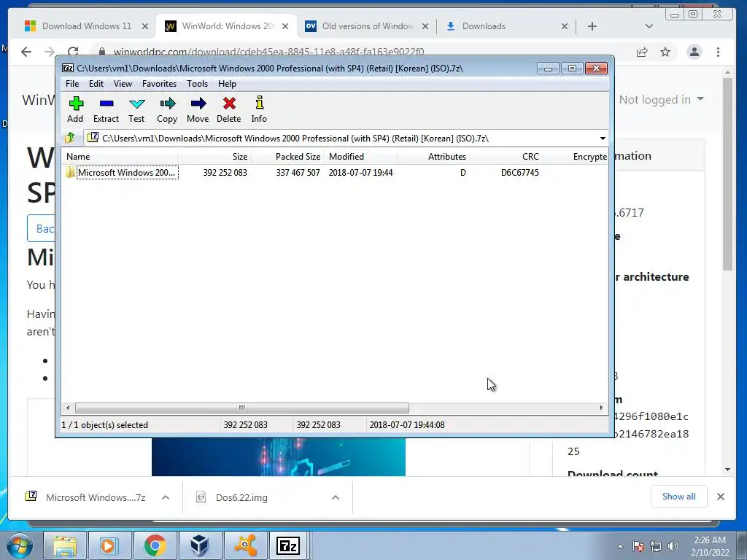Click the 7-Zip taskbar icon
Image resolution: width=747 pixels, height=560 pixels.
click(289, 545)
